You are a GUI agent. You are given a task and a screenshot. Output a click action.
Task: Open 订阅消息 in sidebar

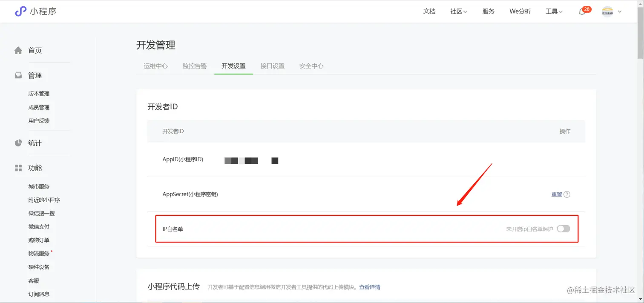click(x=39, y=294)
